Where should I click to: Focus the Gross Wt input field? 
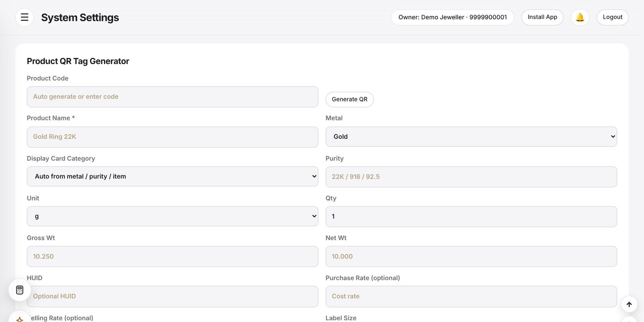click(172, 256)
